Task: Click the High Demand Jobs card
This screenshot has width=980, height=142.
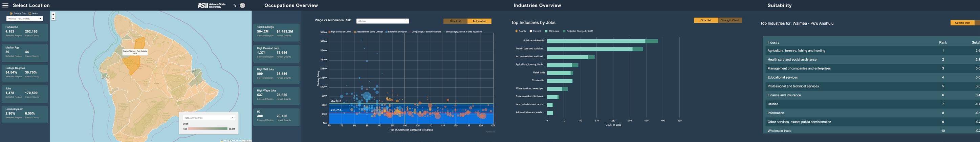Action: click(x=276, y=54)
